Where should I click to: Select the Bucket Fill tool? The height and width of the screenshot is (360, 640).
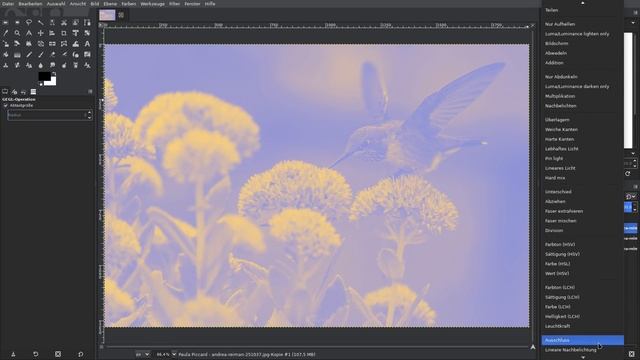[5, 54]
